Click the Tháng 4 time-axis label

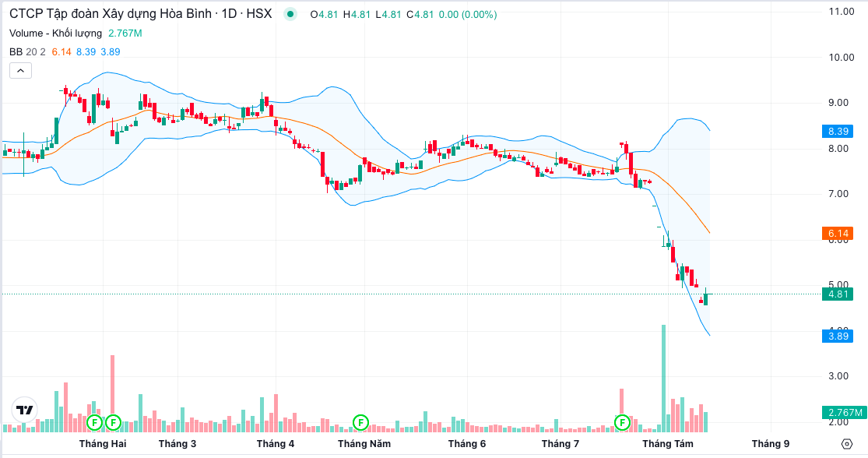(275, 444)
